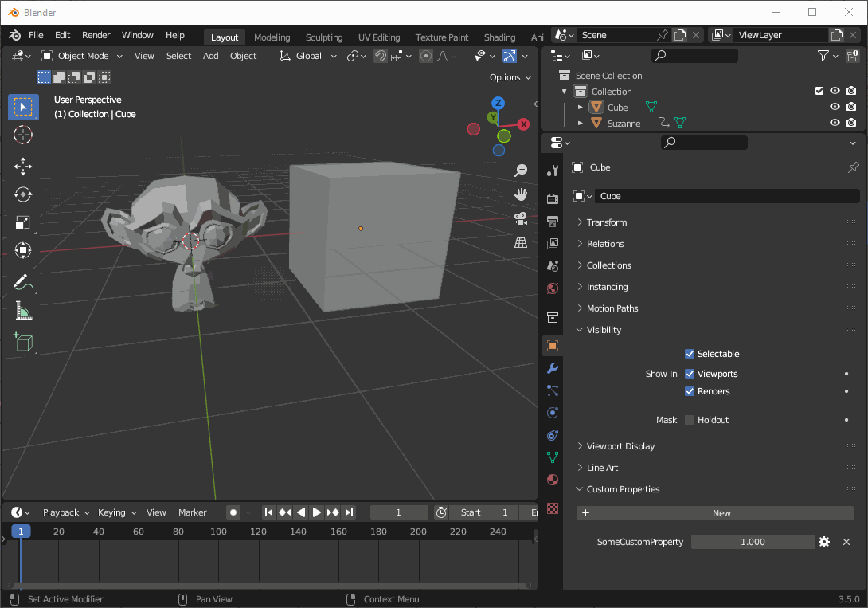Screen dimensions: 868x608
Task: Hide Suzanne in viewport via eye icon
Action: click(835, 123)
